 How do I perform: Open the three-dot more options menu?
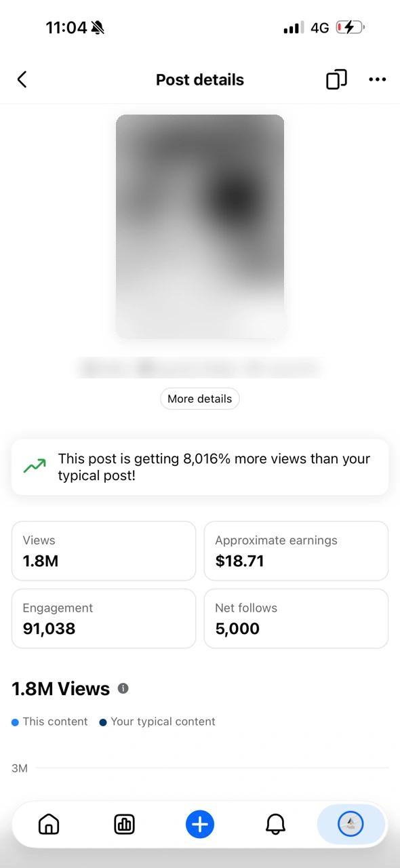point(377,79)
